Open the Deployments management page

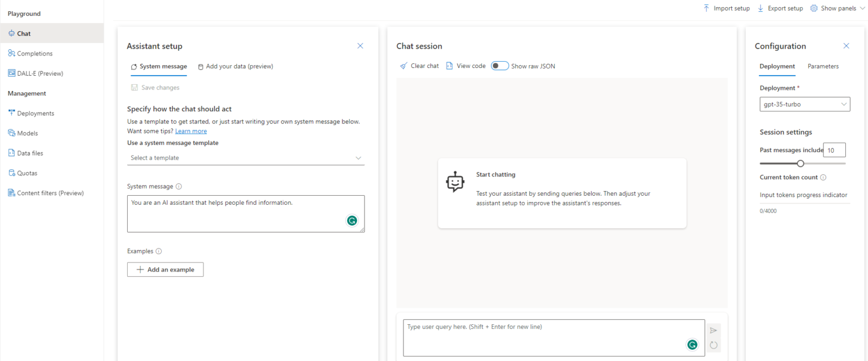[x=37, y=113]
